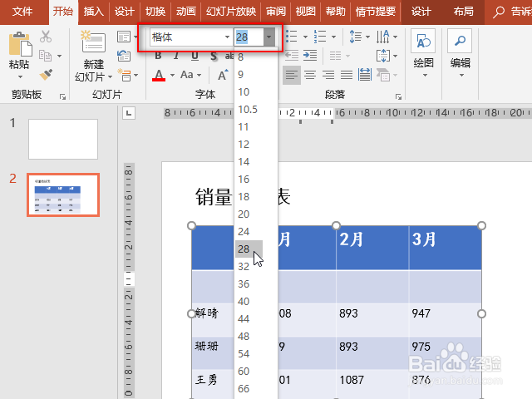Viewport: 532px width, 399px height.
Task: Click the Reset slide icon
Action: click(x=124, y=56)
